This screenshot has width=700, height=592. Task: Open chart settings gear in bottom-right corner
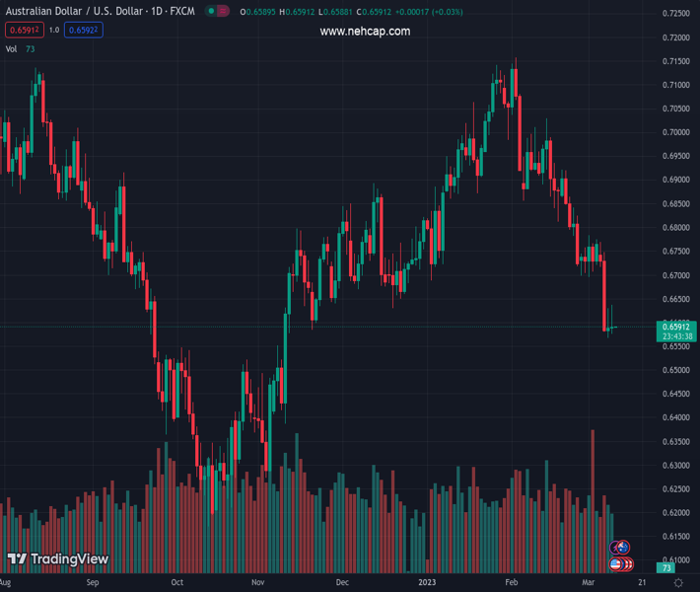click(679, 583)
